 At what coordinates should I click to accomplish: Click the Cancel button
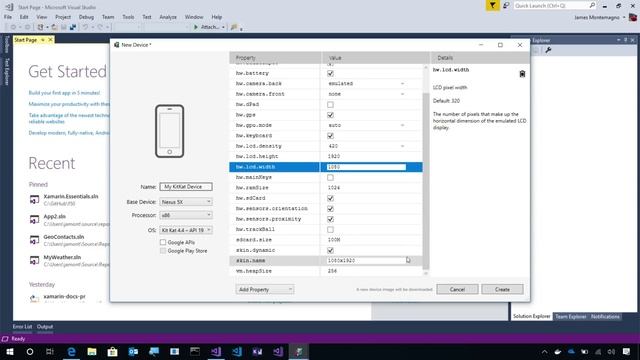point(457,289)
